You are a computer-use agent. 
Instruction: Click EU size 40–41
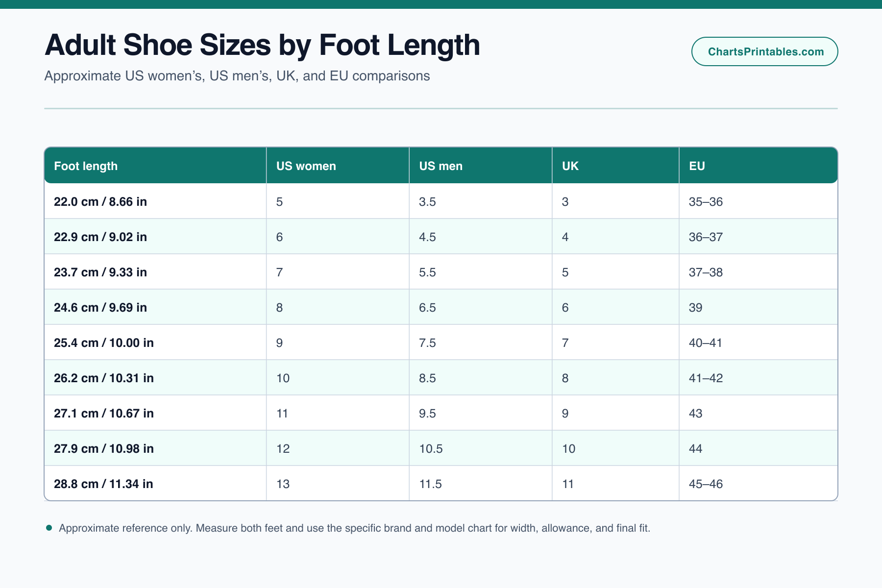(759, 343)
